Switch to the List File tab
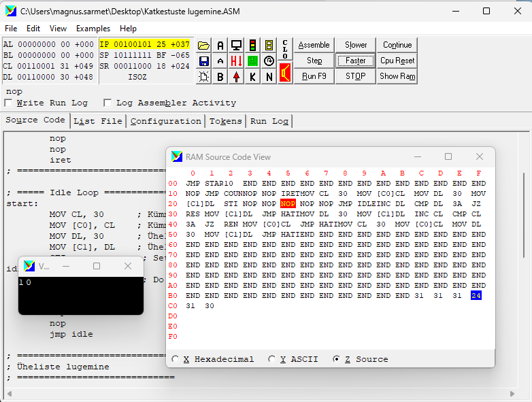 [x=98, y=121]
